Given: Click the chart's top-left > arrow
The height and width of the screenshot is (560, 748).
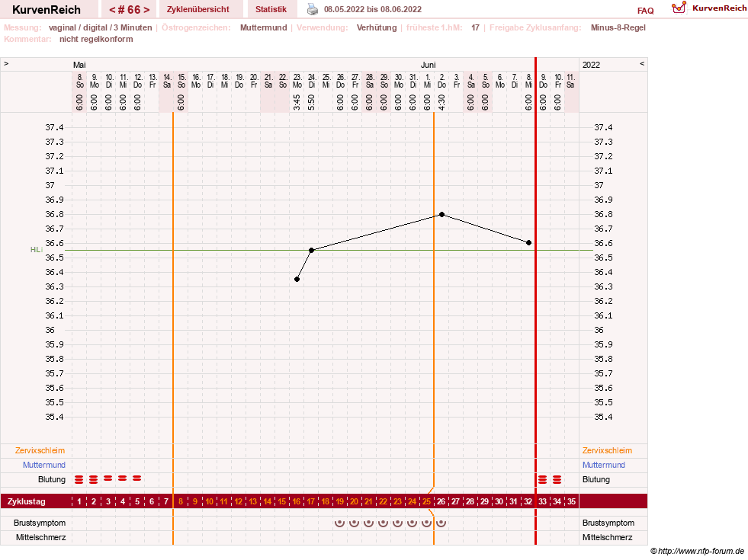Looking at the screenshot, I should pyautogui.click(x=6, y=63).
